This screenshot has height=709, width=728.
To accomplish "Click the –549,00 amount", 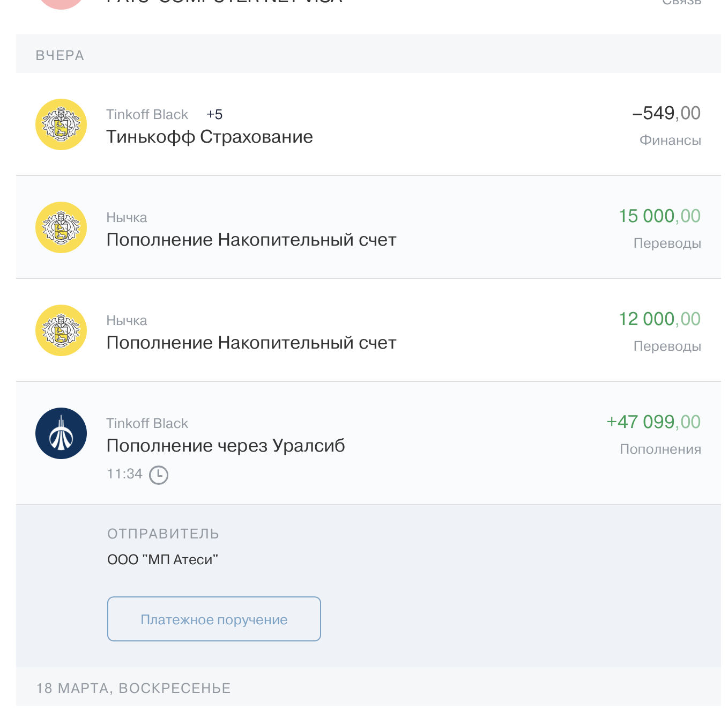I will tap(666, 113).
